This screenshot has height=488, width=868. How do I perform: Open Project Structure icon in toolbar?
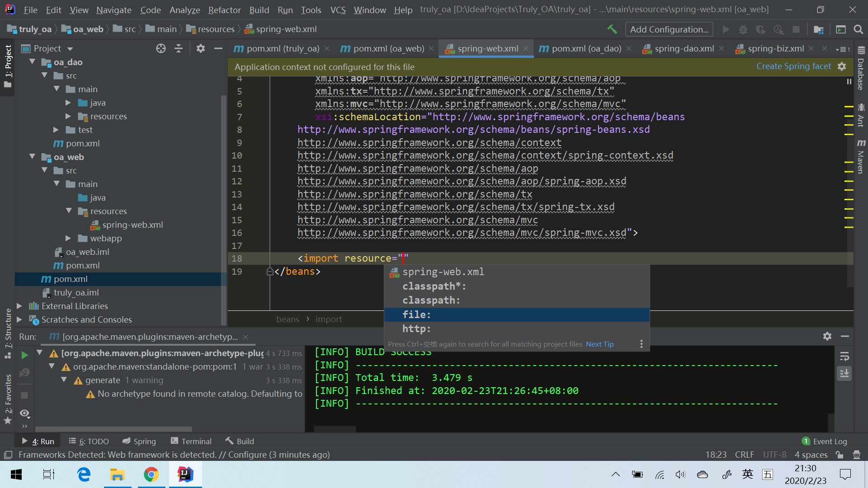(x=819, y=29)
